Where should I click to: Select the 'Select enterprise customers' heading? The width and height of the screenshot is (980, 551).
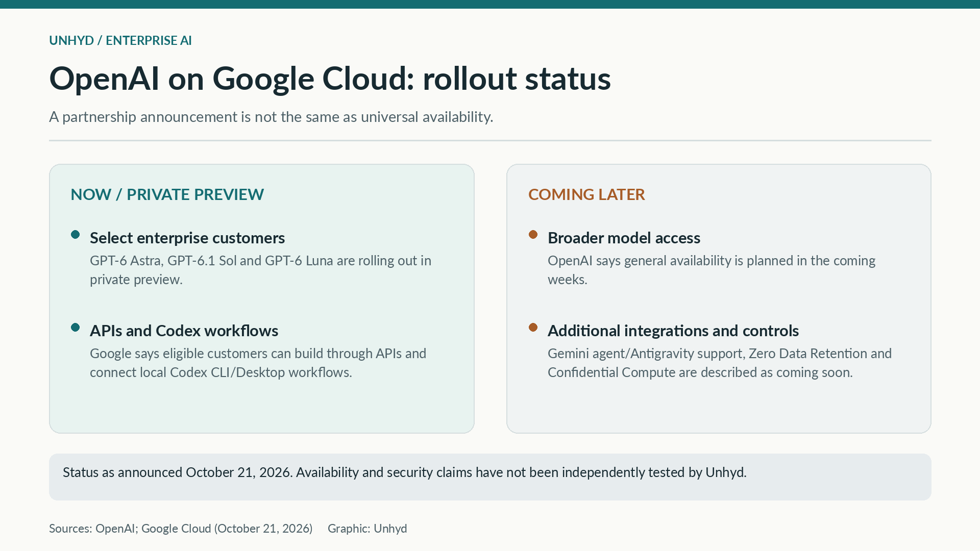click(187, 238)
